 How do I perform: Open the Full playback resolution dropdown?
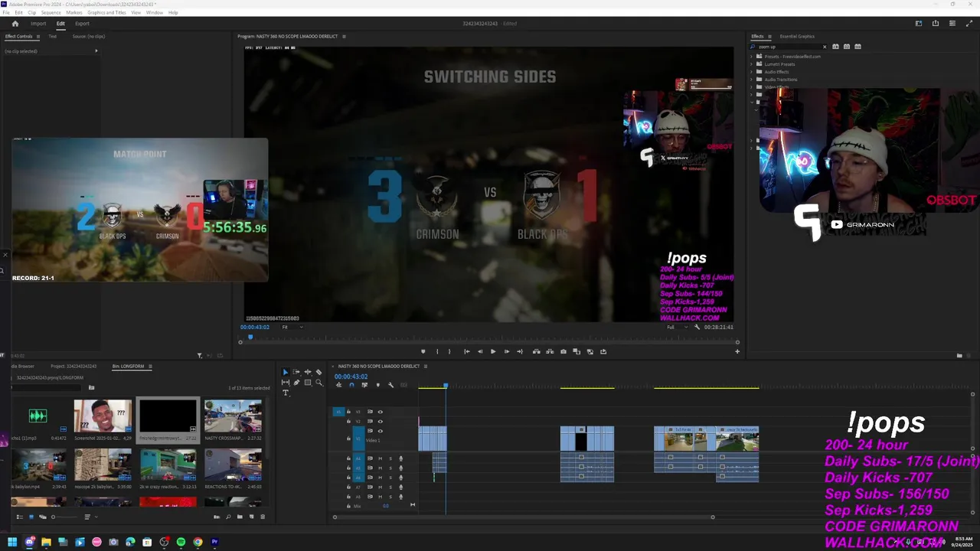[675, 327]
